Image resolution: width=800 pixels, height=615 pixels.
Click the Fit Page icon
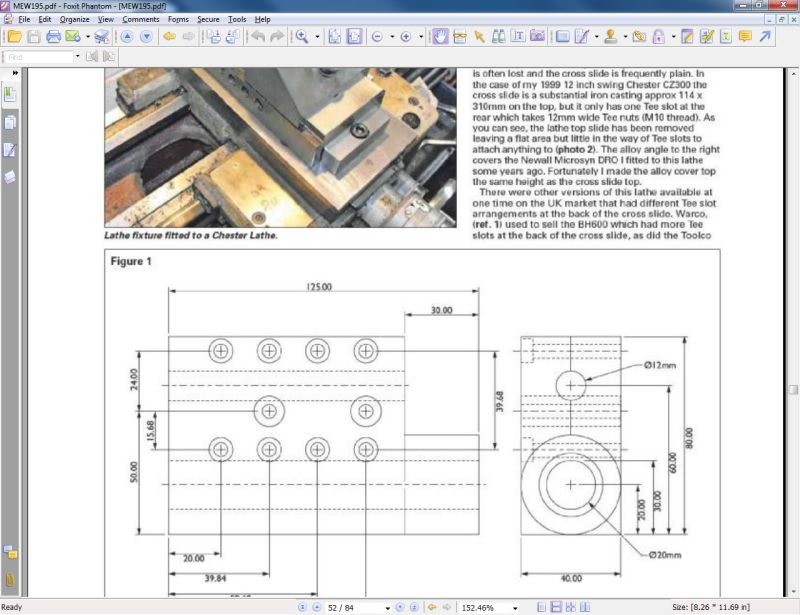(335, 37)
